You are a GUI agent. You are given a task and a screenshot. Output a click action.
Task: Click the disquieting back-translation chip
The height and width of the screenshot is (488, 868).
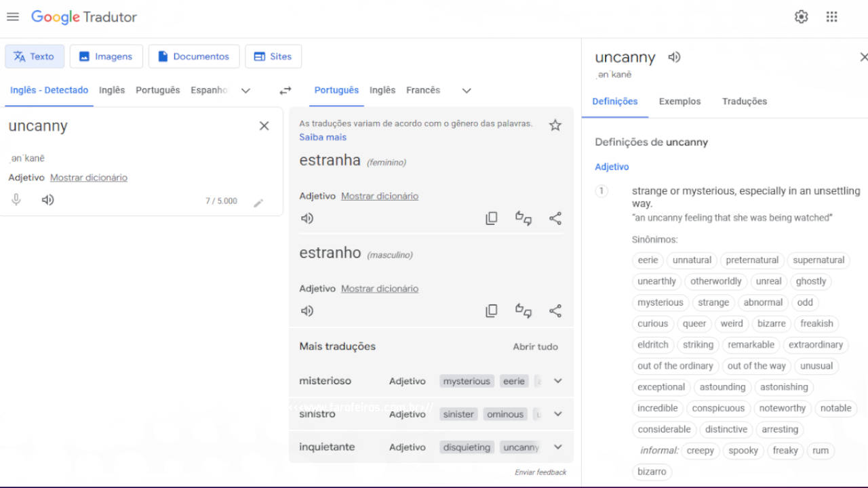click(x=467, y=447)
